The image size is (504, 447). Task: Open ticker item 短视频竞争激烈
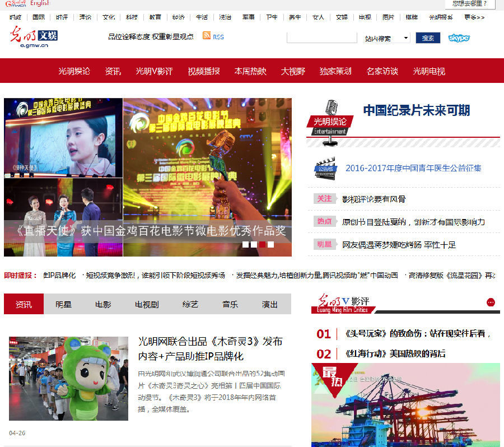(155, 276)
